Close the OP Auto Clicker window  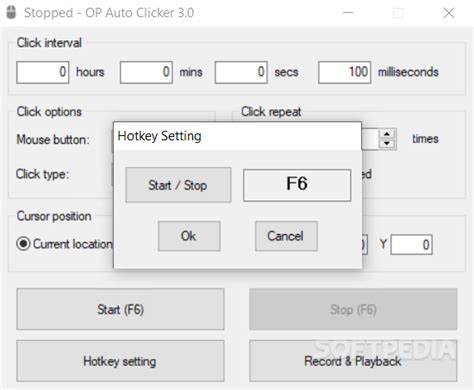(449, 13)
